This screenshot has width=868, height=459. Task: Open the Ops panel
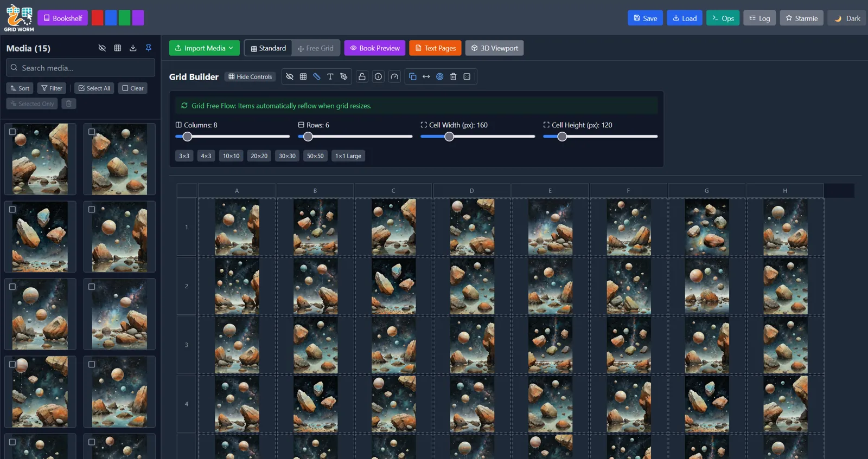(x=723, y=18)
